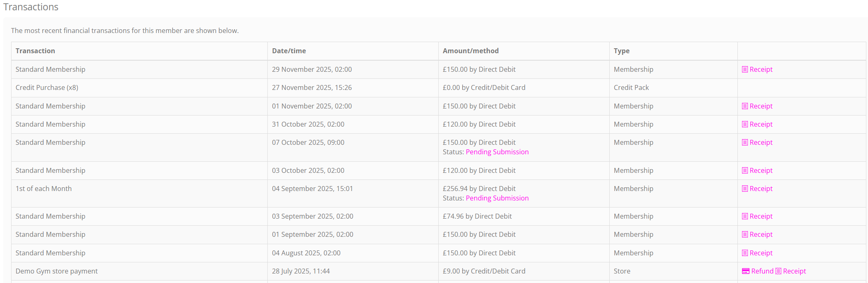Click receipt icon for 07 October 2025 transaction
Viewport: 868px width, 283px height.
(x=745, y=142)
